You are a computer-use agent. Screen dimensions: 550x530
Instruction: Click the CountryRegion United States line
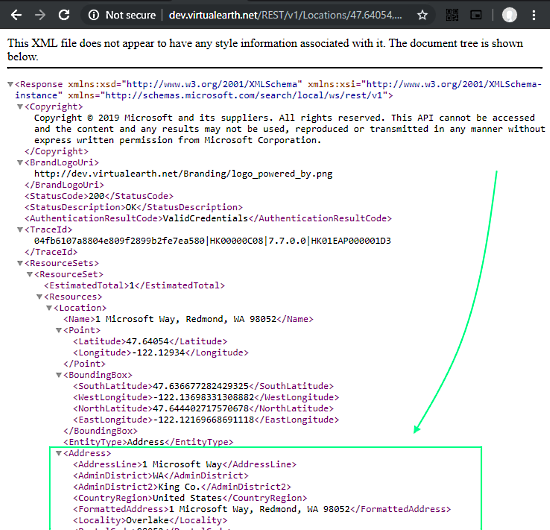click(190, 498)
